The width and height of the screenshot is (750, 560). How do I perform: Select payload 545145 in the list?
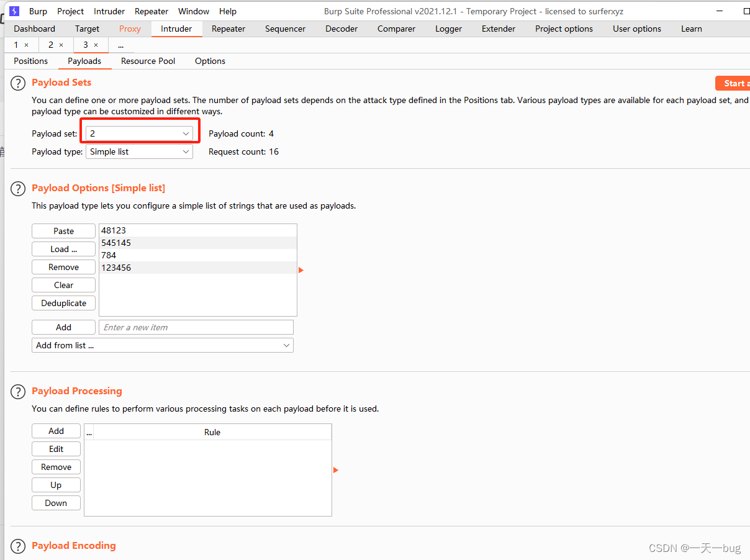click(x=198, y=243)
